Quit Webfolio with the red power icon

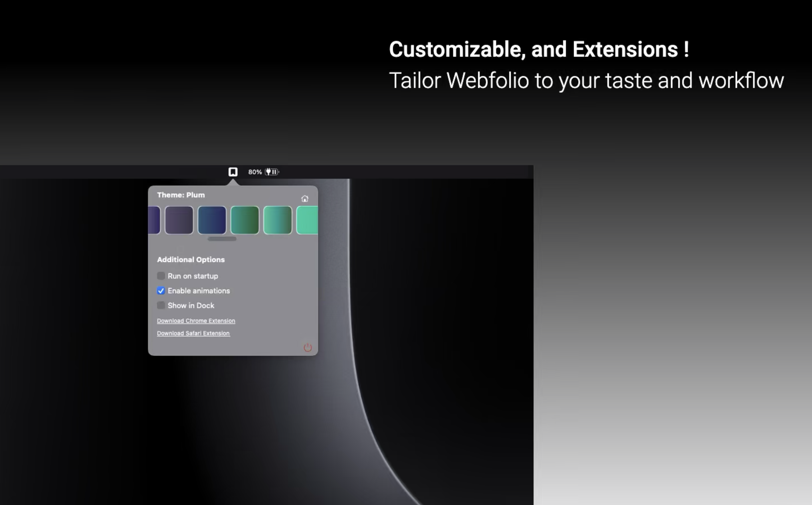307,347
